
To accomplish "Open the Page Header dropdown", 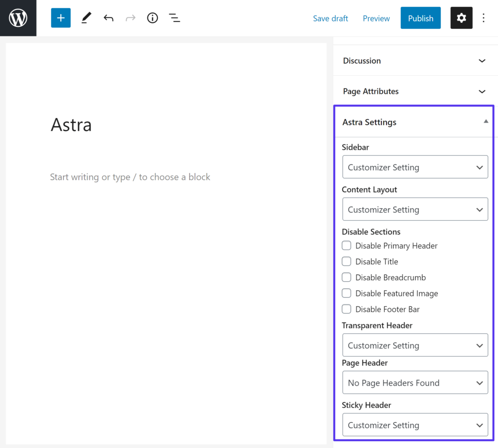I will [x=415, y=383].
